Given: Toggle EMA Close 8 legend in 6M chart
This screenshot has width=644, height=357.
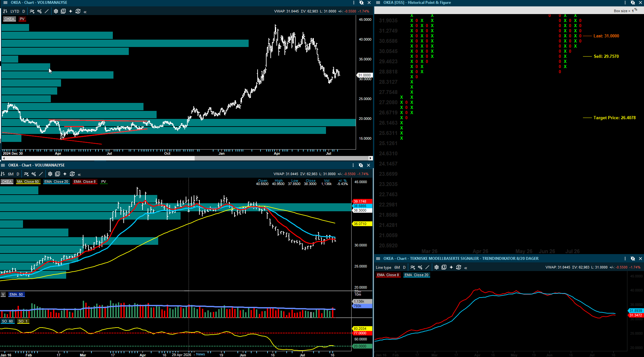Looking at the screenshot, I should click(x=85, y=182).
